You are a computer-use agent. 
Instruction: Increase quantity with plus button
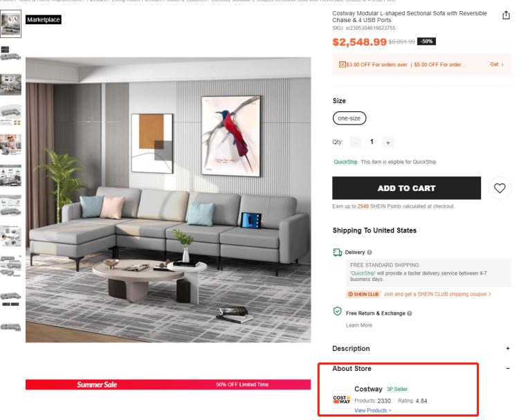tap(388, 143)
